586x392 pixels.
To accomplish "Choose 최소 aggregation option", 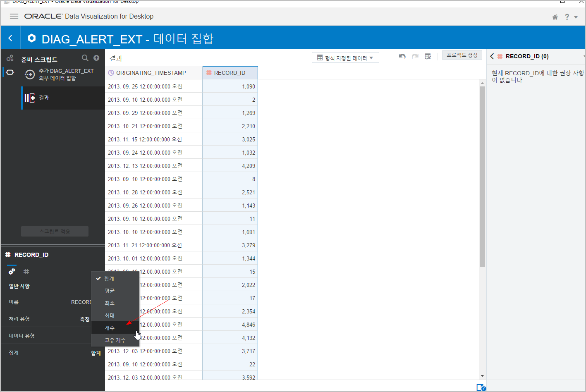I will (x=115, y=303).
